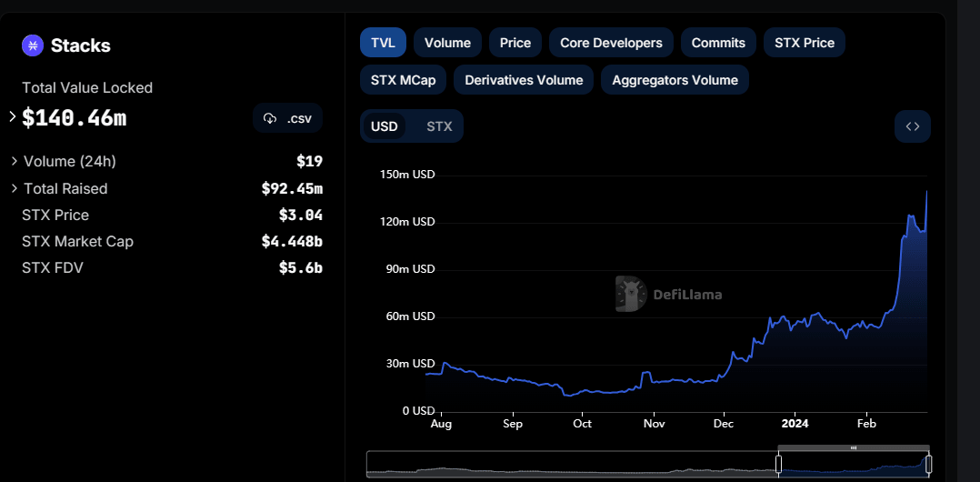Enable STX Price chart series
This screenshot has height=482, width=980.
click(x=805, y=43)
